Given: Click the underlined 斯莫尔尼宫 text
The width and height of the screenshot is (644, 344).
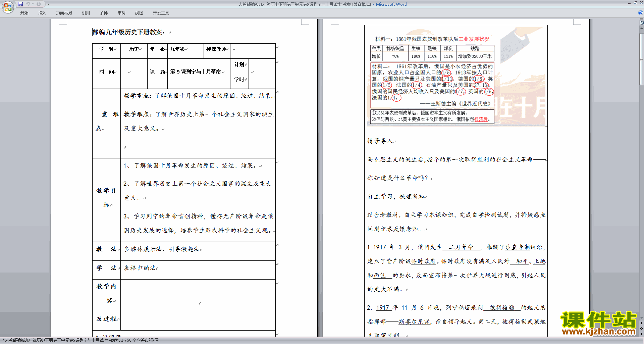Looking at the screenshot, I should (414, 322).
